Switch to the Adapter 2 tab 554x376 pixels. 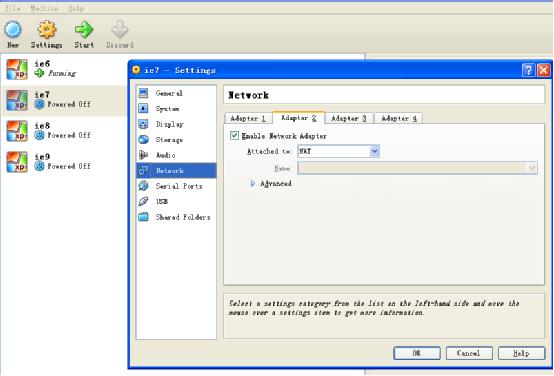point(299,118)
